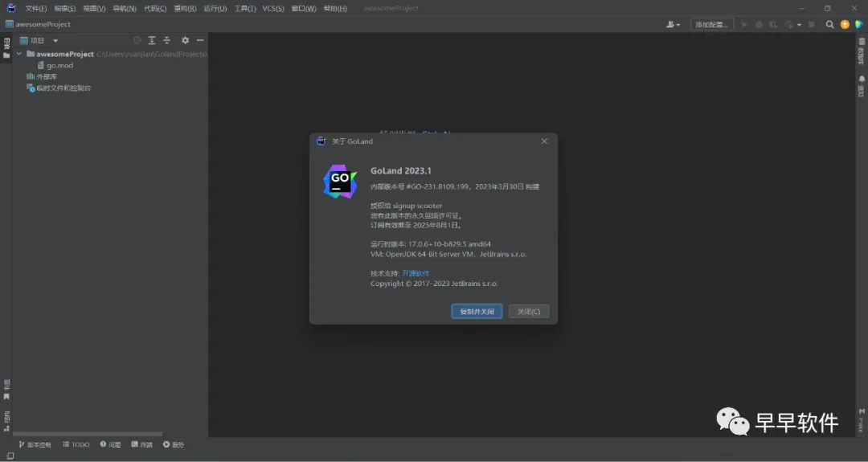868x462 pixels.
Task: Open the structure tool window on left edge
Action: point(6,421)
